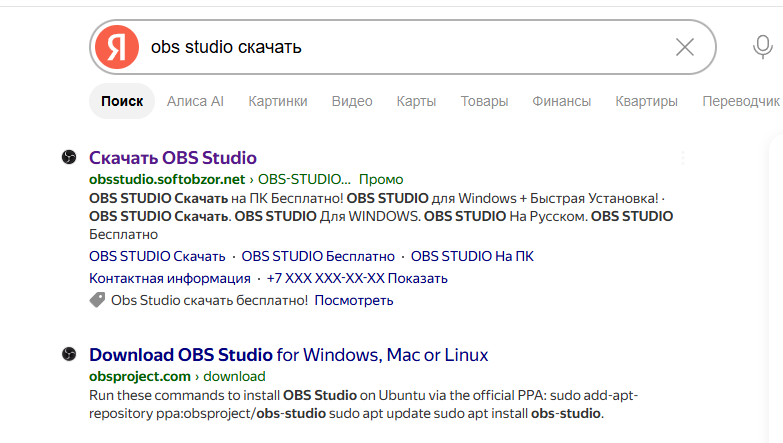Open the three-dot options menu for the ad result
This screenshot has height=443, width=783.
tap(683, 158)
